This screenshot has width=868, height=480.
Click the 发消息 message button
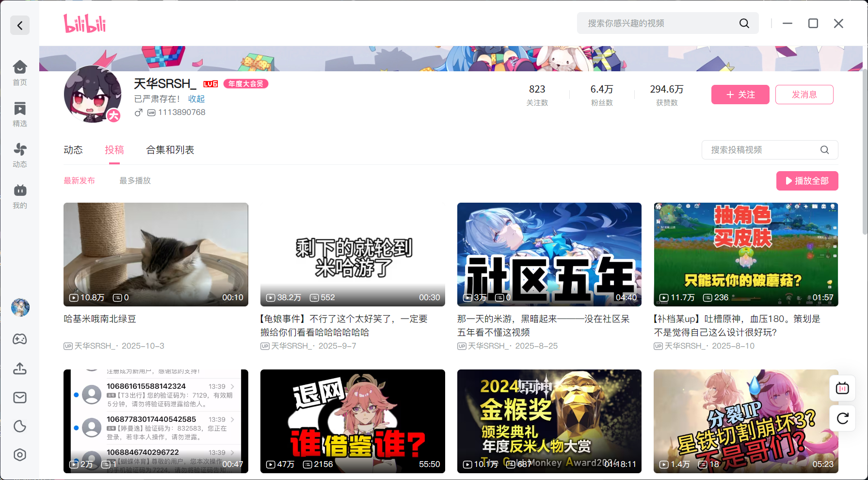804,95
